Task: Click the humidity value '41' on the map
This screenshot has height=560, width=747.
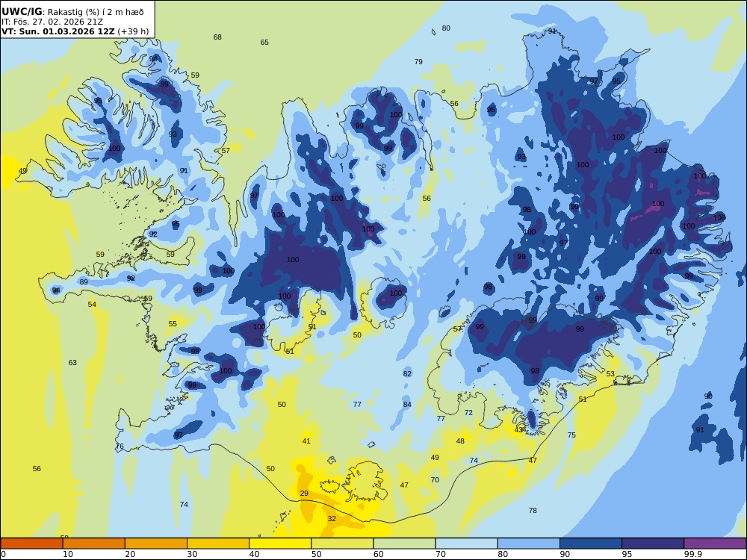Action: (306, 441)
